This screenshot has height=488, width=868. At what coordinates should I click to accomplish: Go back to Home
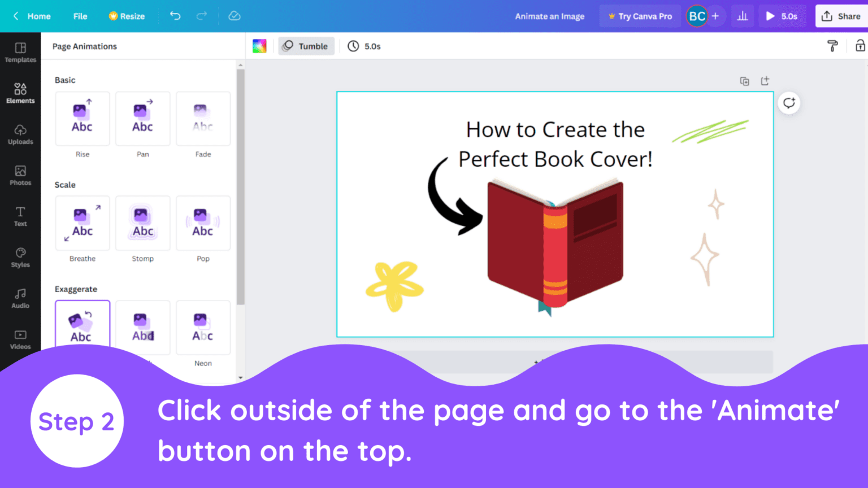[31, 16]
